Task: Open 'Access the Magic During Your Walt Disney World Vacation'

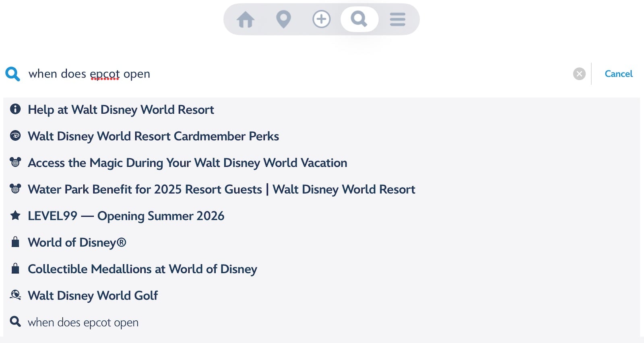Action: click(x=188, y=163)
